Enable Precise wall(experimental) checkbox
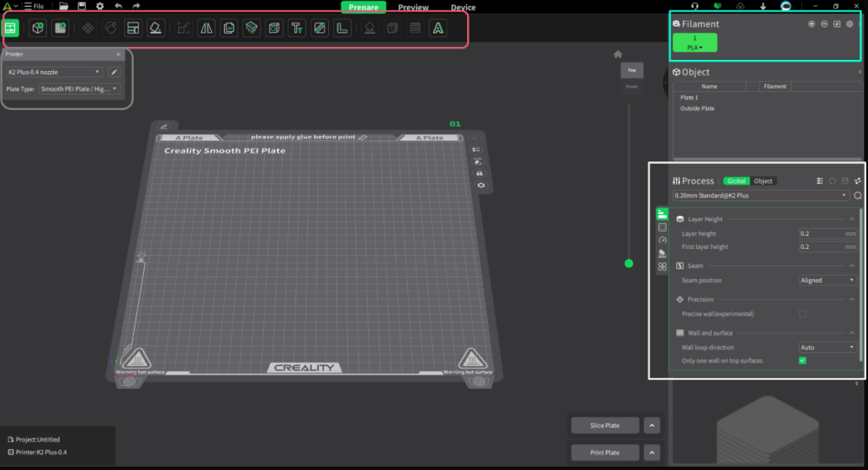The width and height of the screenshot is (868, 470). (x=802, y=314)
